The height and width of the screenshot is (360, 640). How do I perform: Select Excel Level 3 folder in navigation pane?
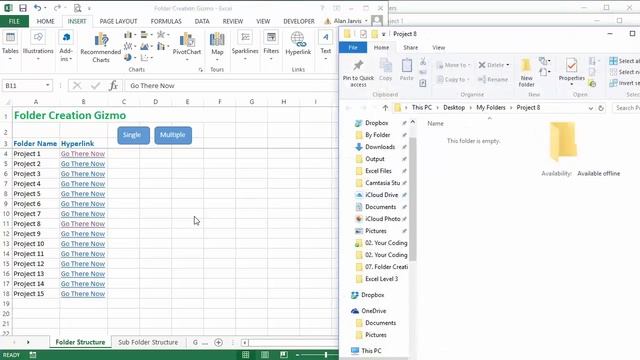[381, 279]
